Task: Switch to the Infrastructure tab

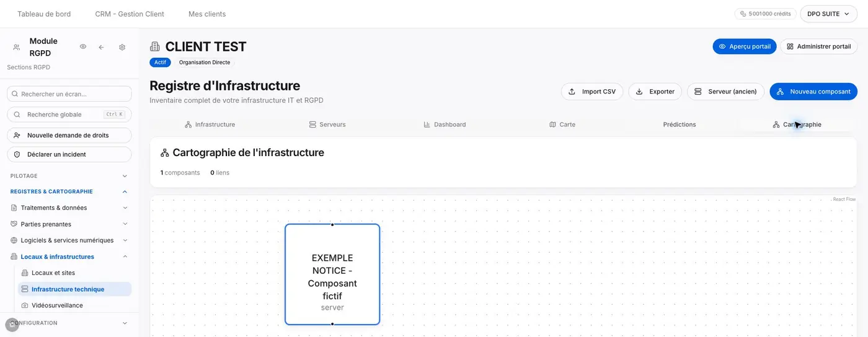Action: (210, 125)
